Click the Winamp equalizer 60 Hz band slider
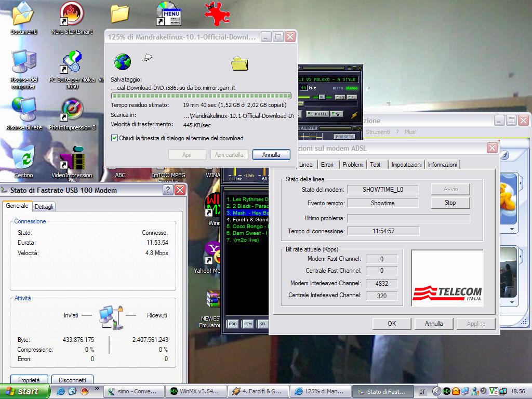The image size is (532, 399). (264, 171)
